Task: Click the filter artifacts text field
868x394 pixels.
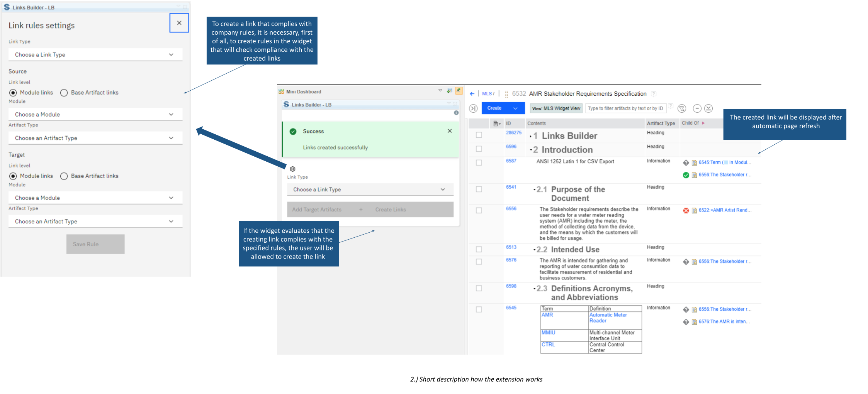Action: tap(626, 108)
